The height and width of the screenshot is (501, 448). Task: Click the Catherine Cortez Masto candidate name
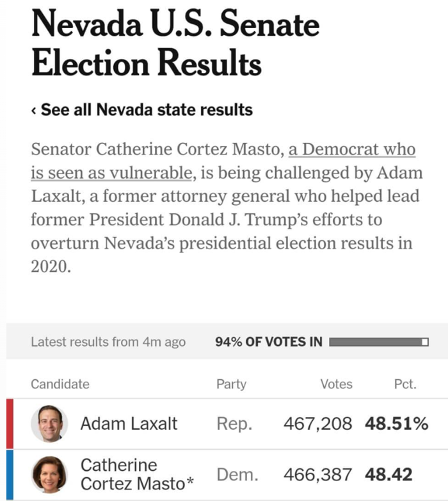pos(134,474)
